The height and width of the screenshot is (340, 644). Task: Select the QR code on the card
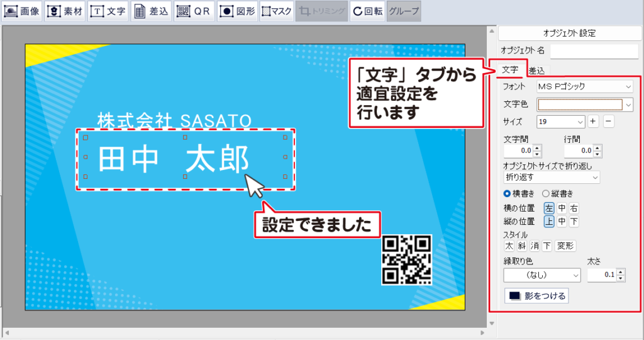tap(407, 260)
